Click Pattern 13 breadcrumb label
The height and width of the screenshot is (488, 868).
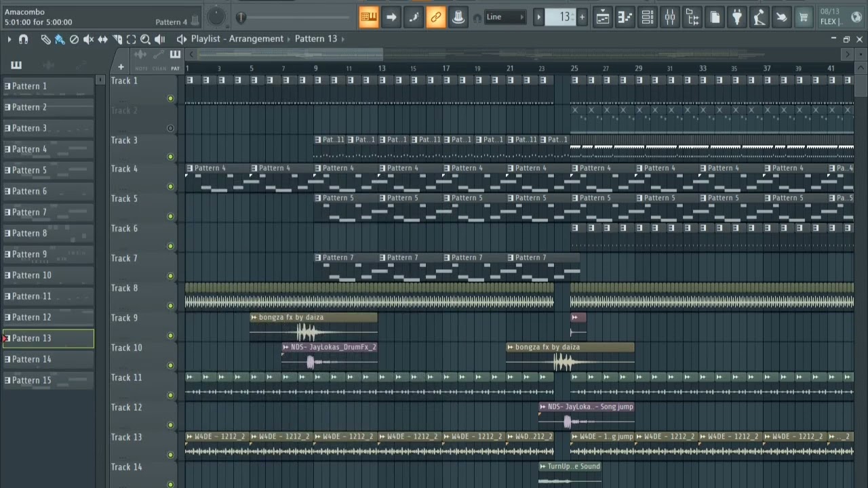pos(316,39)
